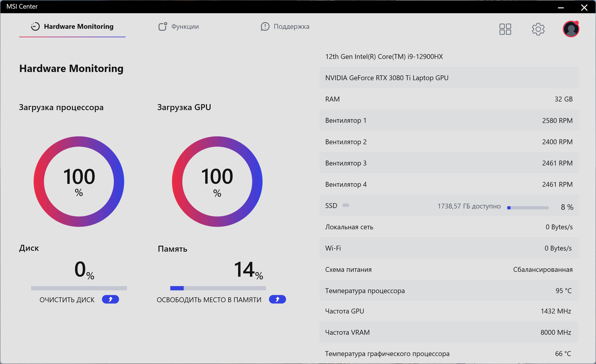
Task: Minimize the MSI Center window
Action: 561,8
